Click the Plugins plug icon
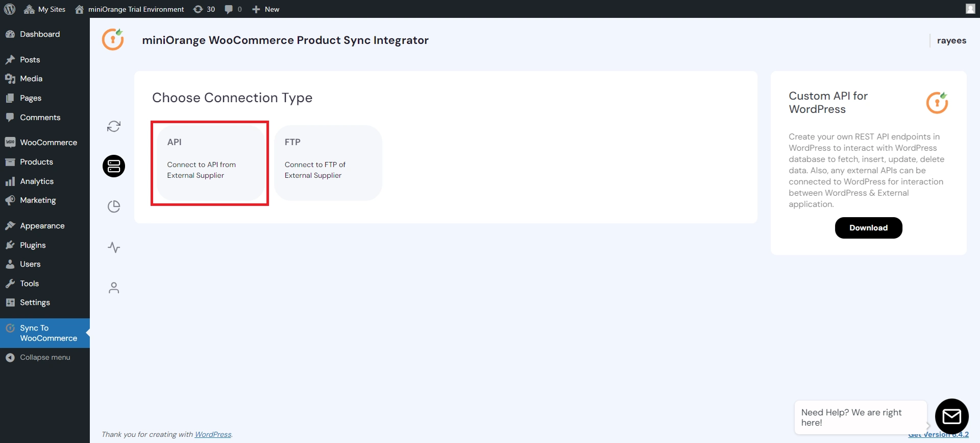980x443 pixels. click(x=10, y=245)
